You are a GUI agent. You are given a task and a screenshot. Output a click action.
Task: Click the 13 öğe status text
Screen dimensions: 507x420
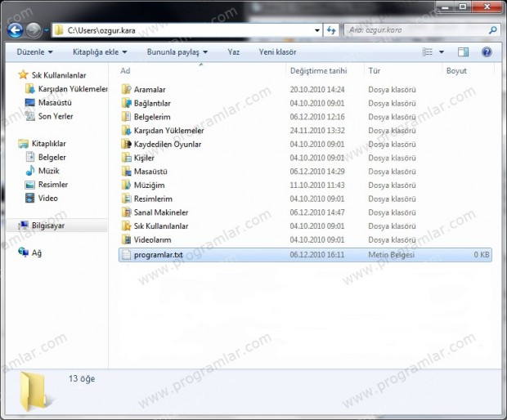[x=82, y=378]
